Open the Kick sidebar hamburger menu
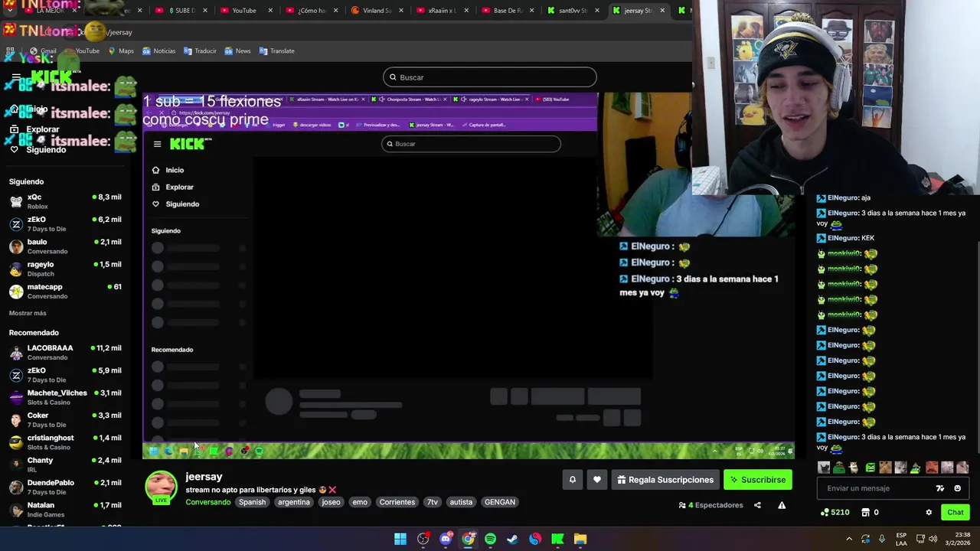The image size is (980, 551). (x=16, y=77)
